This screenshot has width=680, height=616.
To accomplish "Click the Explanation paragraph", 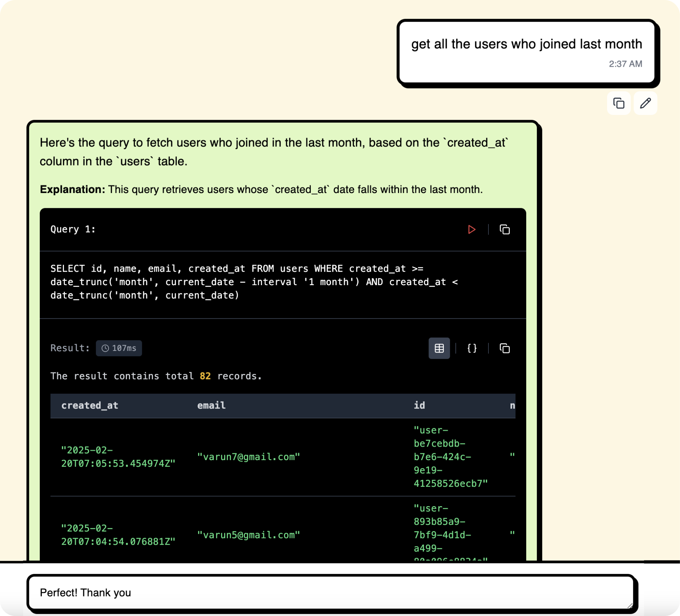I will pyautogui.click(x=261, y=189).
